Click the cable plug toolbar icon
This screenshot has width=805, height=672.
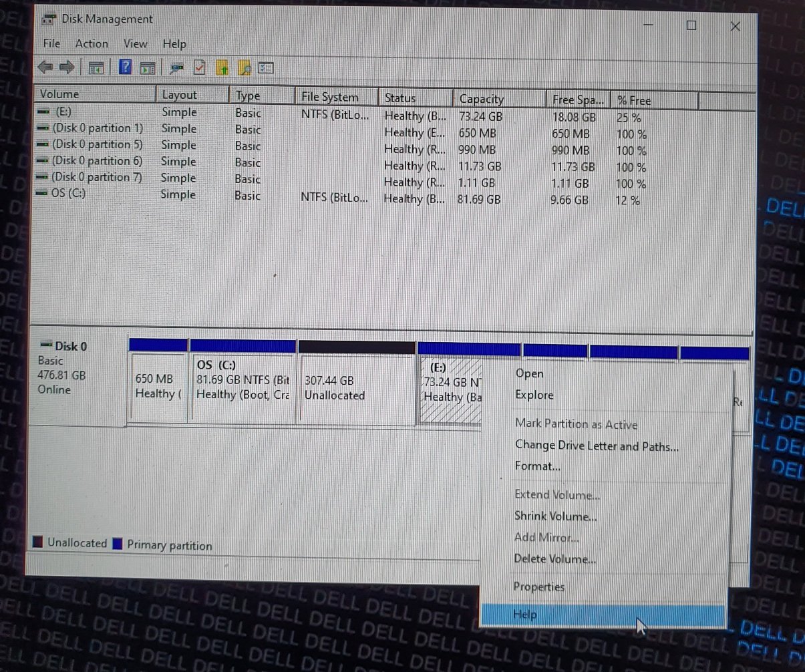click(177, 67)
